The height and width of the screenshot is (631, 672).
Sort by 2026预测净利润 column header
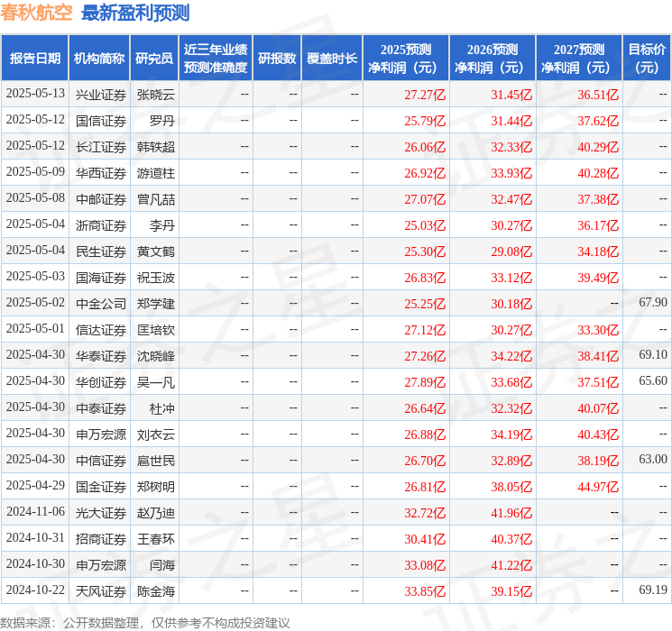492,59
